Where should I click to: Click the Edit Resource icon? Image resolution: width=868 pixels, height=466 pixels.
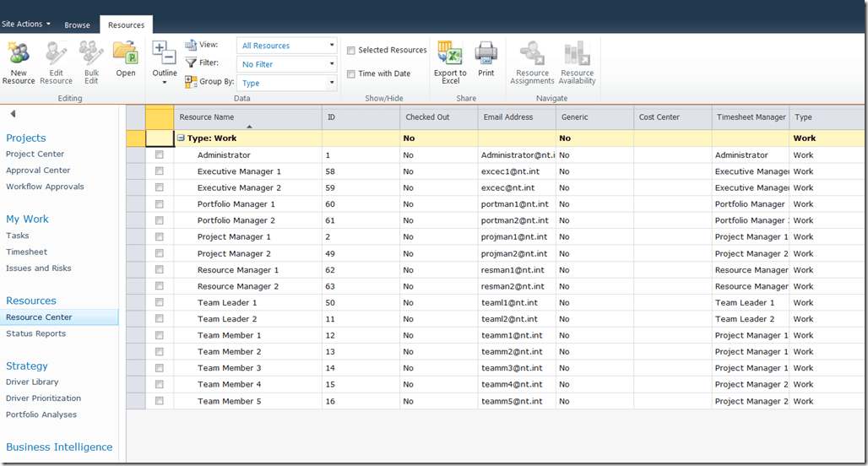pyautogui.click(x=56, y=55)
